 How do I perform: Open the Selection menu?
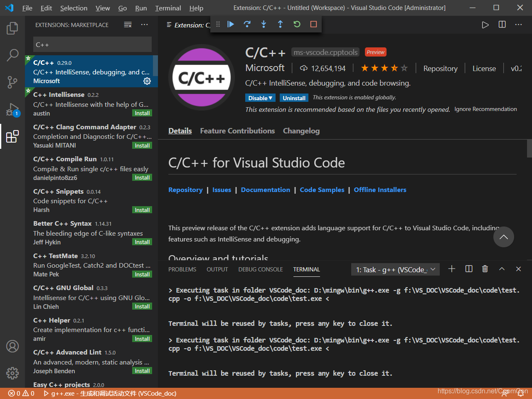click(74, 8)
